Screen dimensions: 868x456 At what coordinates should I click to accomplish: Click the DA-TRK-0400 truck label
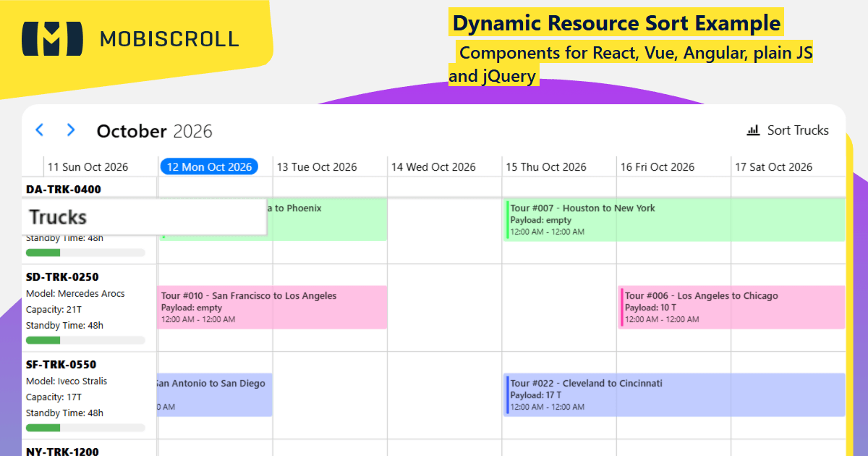tap(64, 190)
